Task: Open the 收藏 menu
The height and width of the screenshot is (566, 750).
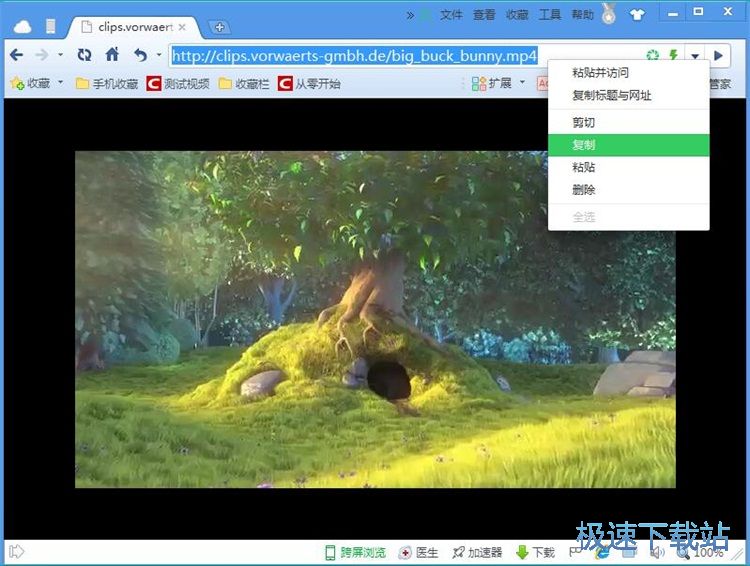Action: (x=517, y=15)
